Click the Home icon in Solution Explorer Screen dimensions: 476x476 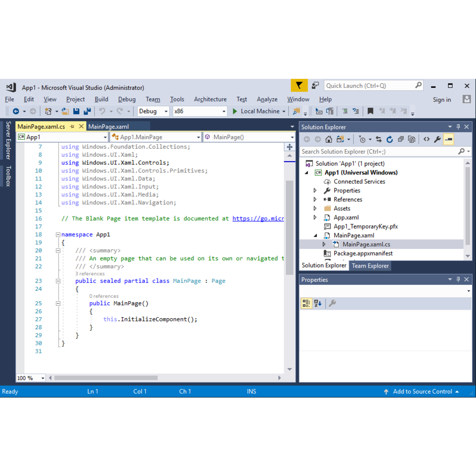coord(329,139)
